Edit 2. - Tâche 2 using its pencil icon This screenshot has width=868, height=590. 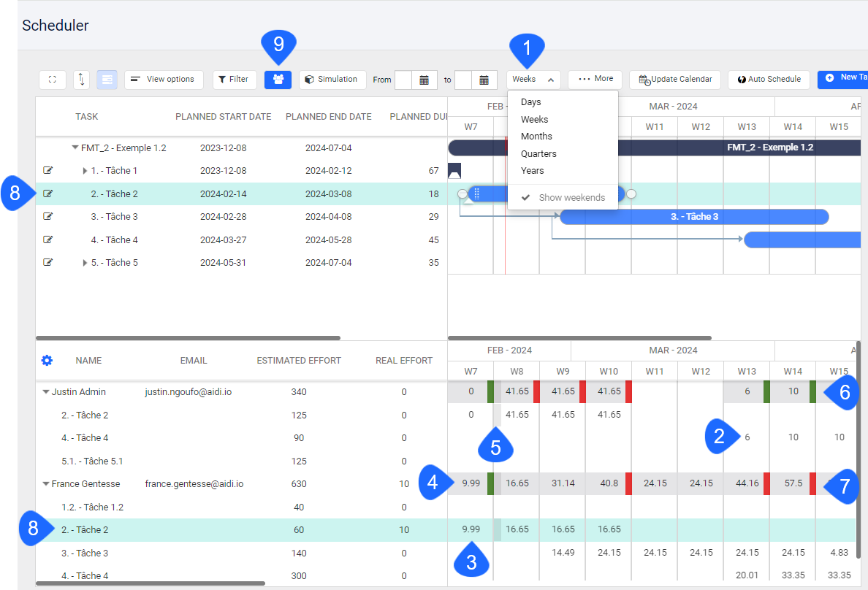coord(47,193)
